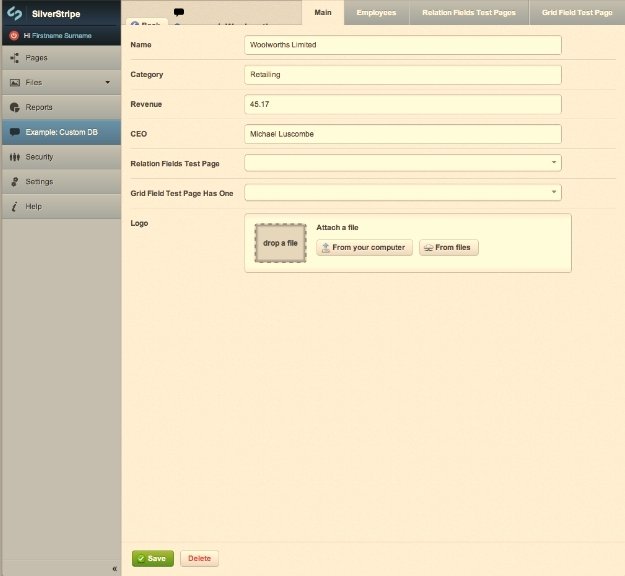Click the red logout power icon
625x576 pixels.
pos(14,35)
